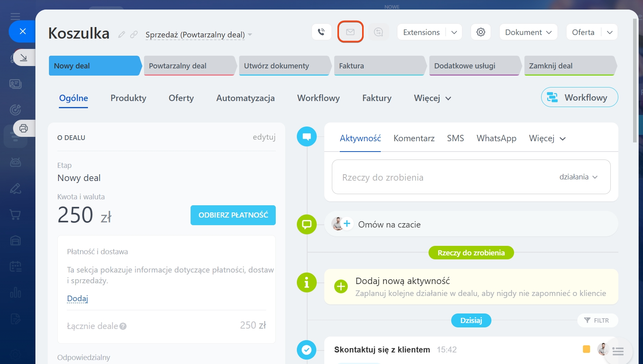Image resolution: width=643 pixels, height=364 pixels.
Task: Click the Workflowy button with icon
Action: pyautogui.click(x=579, y=97)
